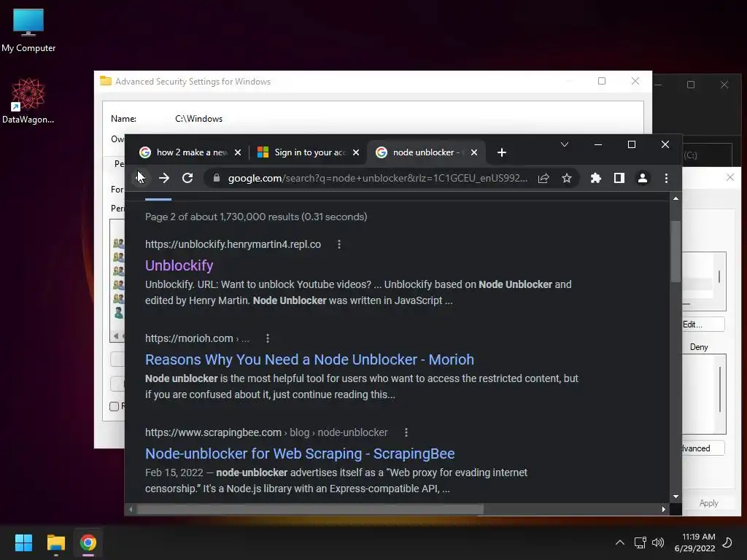Screen dimensions: 747x560
Task: Open options for the morioh.com result
Action: tap(268, 338)
